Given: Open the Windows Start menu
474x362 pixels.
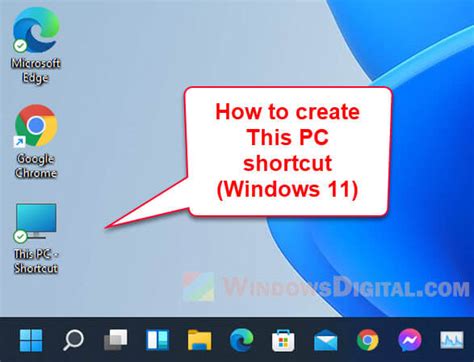Looking at the screenshot, I should click(31, 340).
